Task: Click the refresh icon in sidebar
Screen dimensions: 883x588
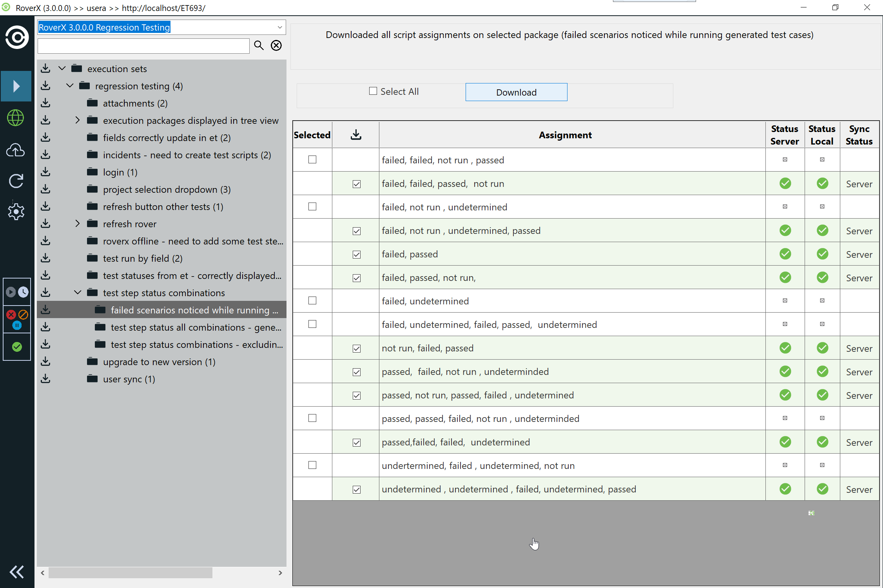Action: (x=16, y=181)
